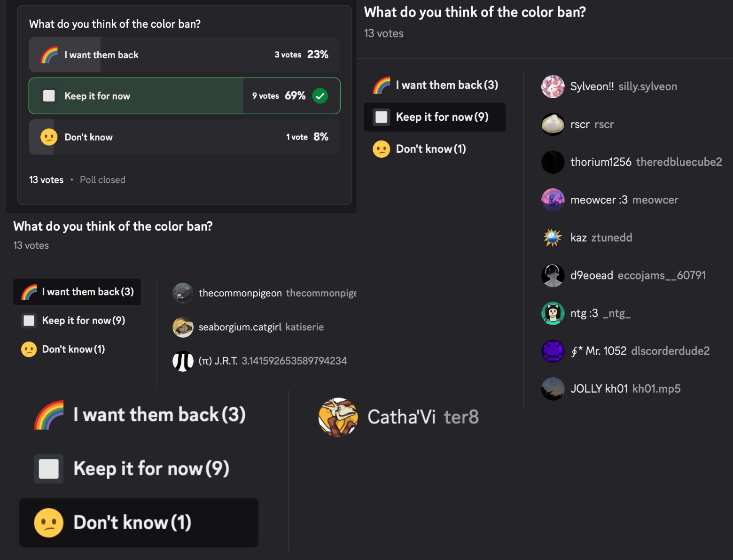733x560 pixels.
Task: Click green checkmark on Keep it for now
Action: 320,96
